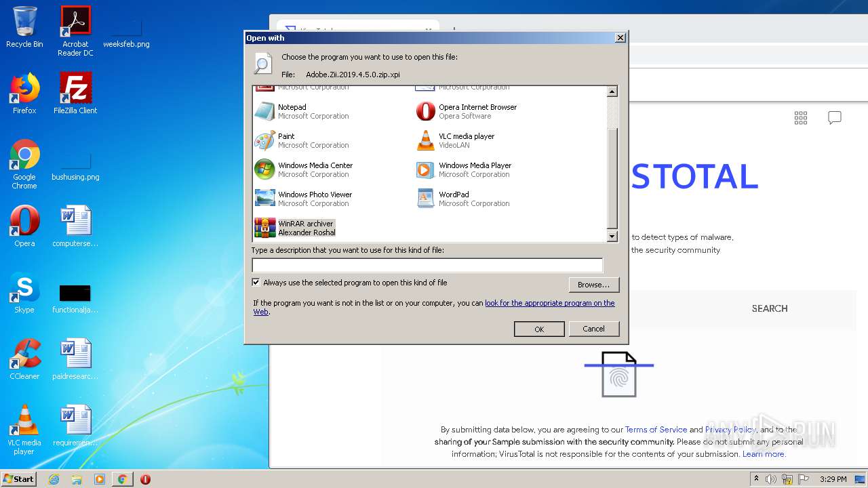This screenshot has height=488, width=868.
Task: Click the file description input field
Action: pyautogui.click(x=427, y=265)
